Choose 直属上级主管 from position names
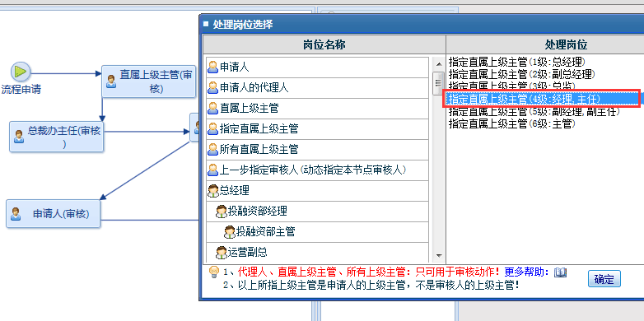 (317, 109)
